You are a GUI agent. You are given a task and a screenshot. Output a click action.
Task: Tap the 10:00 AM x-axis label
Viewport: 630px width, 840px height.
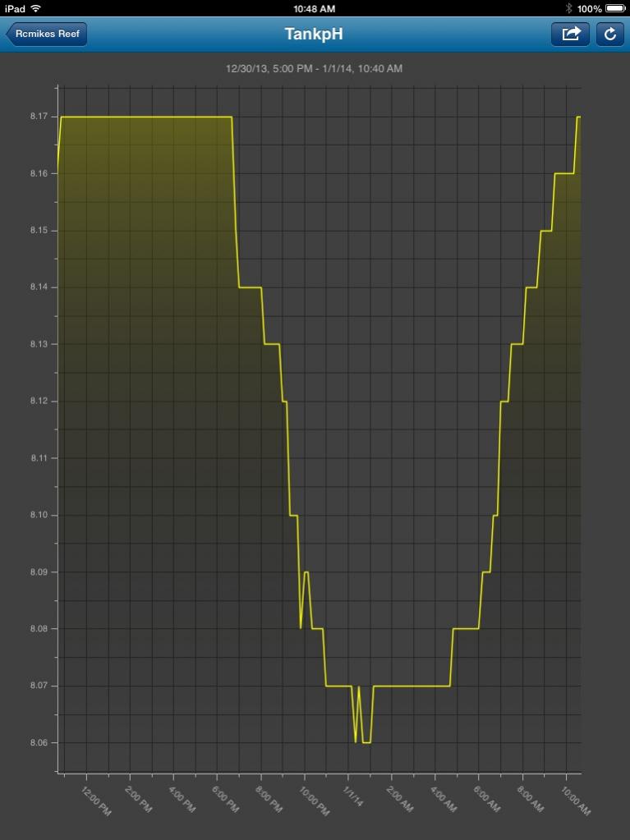[x=575, y=801]
